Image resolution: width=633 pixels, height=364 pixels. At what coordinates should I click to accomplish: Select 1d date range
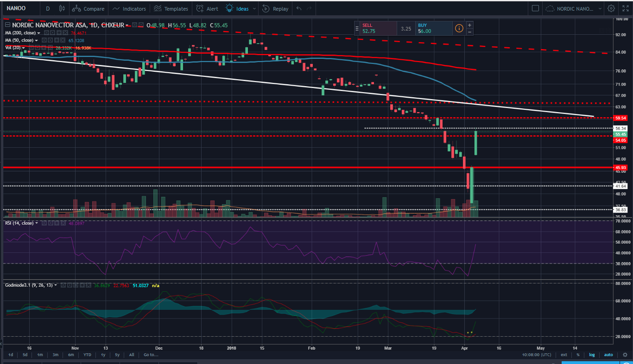click(x=10, y=355)
